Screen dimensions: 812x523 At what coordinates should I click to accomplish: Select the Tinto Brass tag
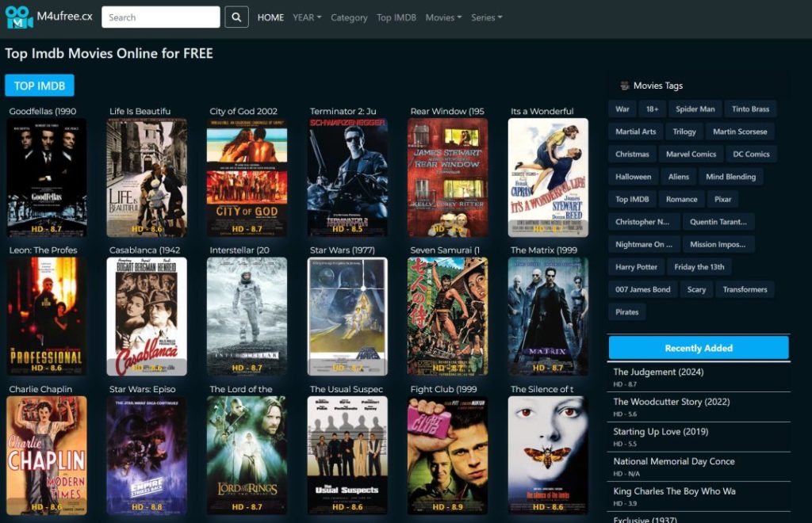[x=750, y=109]
